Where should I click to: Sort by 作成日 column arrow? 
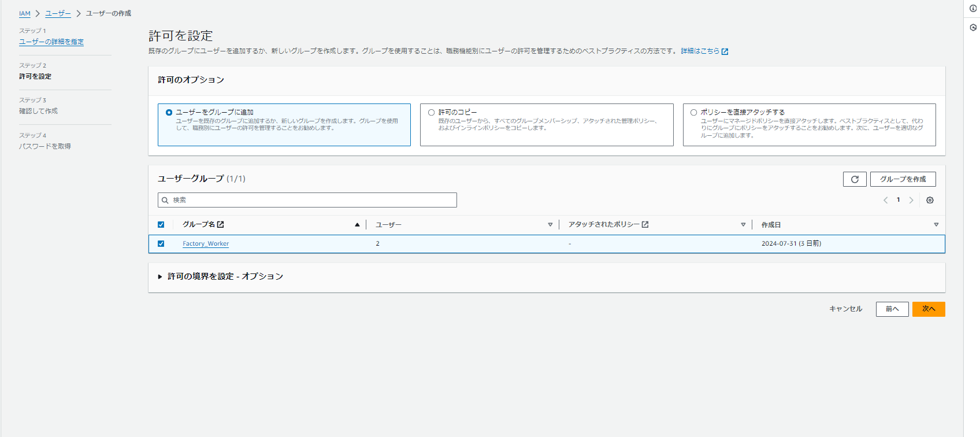tap(936, 224)
